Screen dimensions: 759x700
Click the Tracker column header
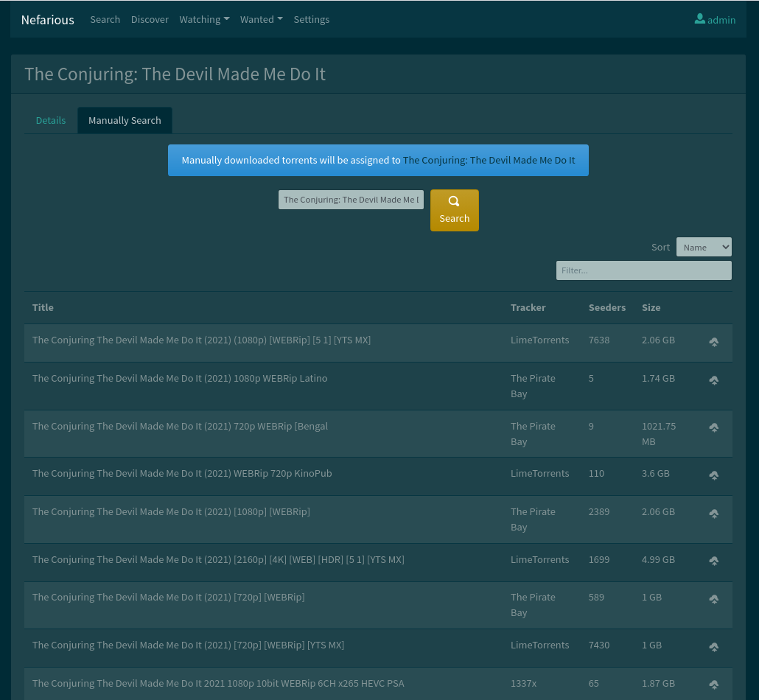point(528,307)
